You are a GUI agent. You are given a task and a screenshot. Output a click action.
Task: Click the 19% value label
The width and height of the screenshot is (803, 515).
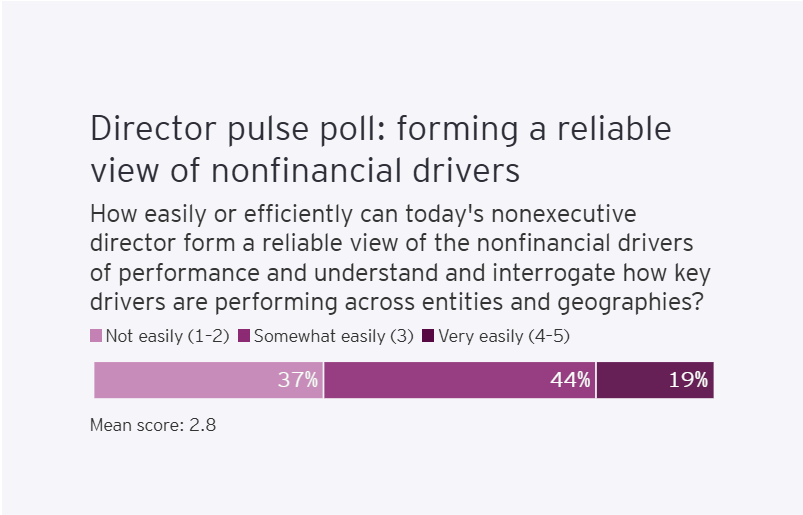[x=688, y=380]
